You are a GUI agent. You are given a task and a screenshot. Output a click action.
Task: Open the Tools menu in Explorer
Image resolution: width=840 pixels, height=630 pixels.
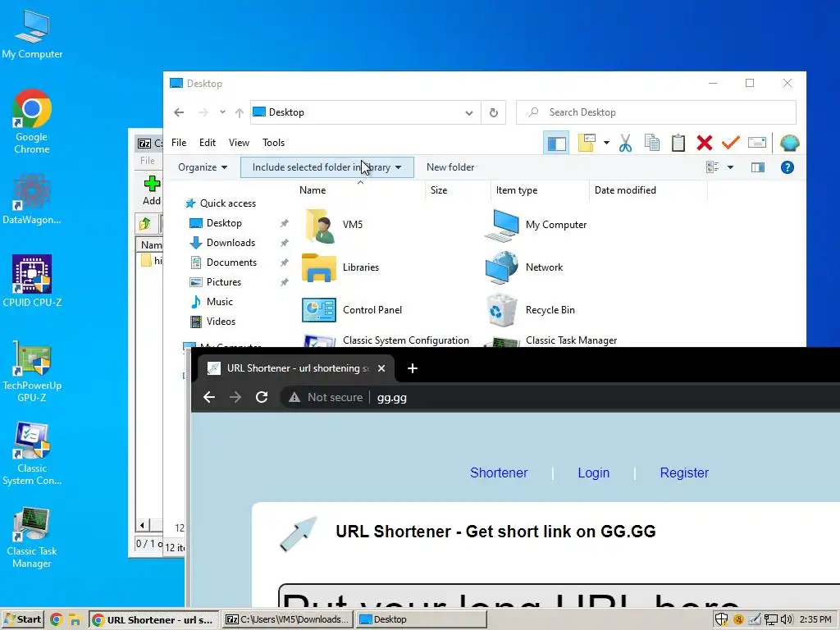pos(273,143)
